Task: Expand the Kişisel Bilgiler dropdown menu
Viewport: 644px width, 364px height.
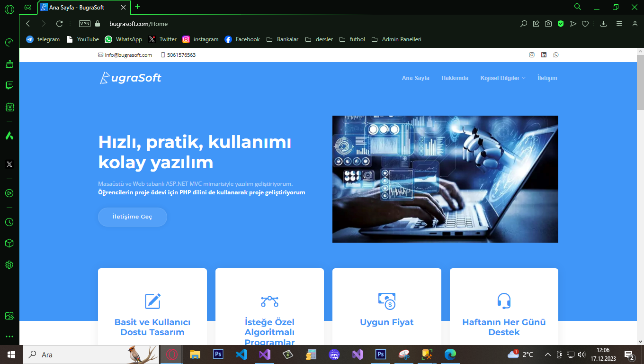Action: pos(502,78)
